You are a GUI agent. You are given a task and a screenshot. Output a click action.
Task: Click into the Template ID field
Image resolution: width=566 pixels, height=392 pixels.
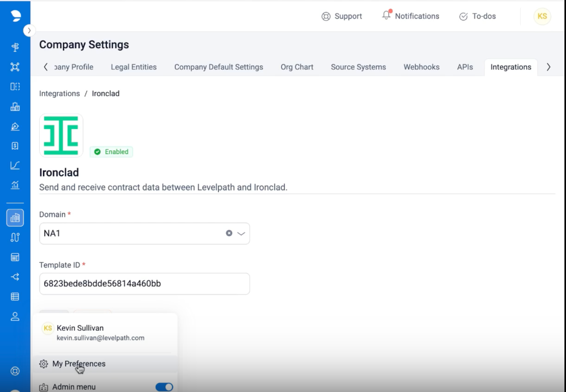[x=144, y=284]
